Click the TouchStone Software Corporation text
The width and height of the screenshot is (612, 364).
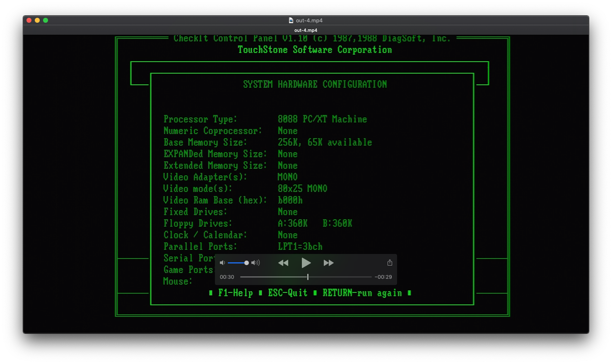point(315,50)
